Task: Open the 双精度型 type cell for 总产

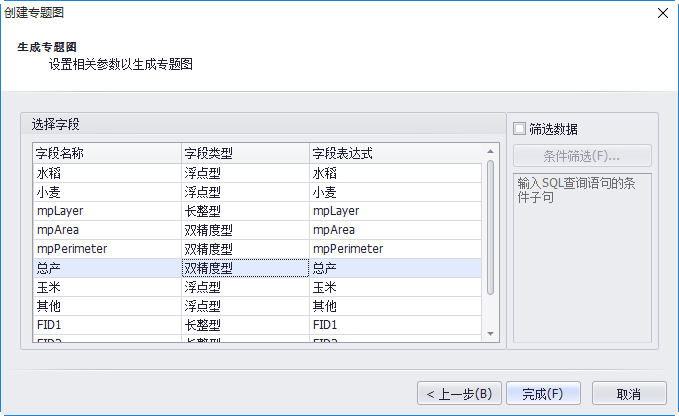Action: (244, 268)
